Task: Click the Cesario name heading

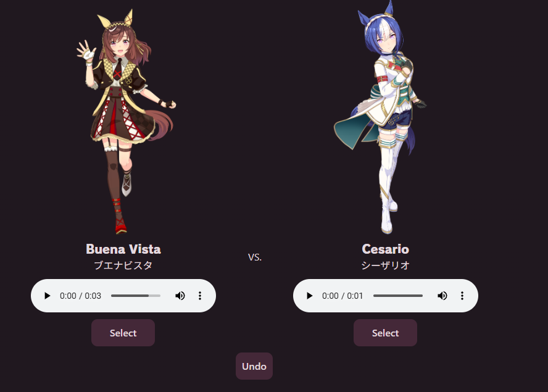Action: click(386, 249)
